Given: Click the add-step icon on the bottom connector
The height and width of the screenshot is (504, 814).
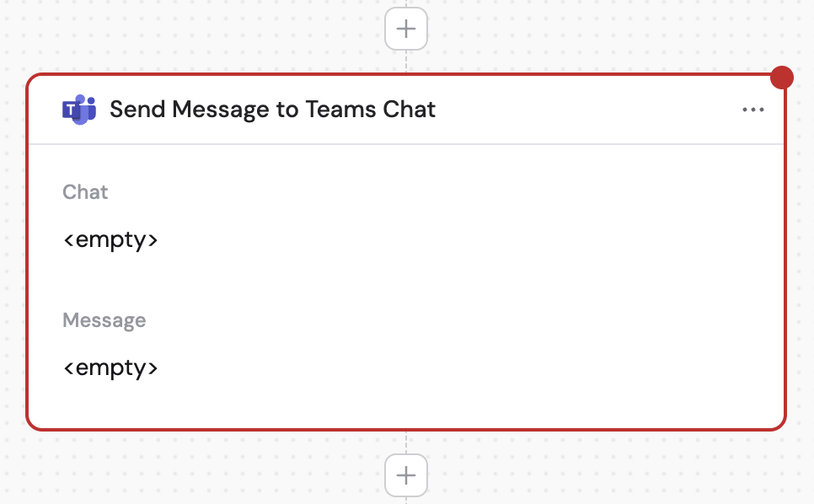Looking at the screenshot, I should pos(405,475).
